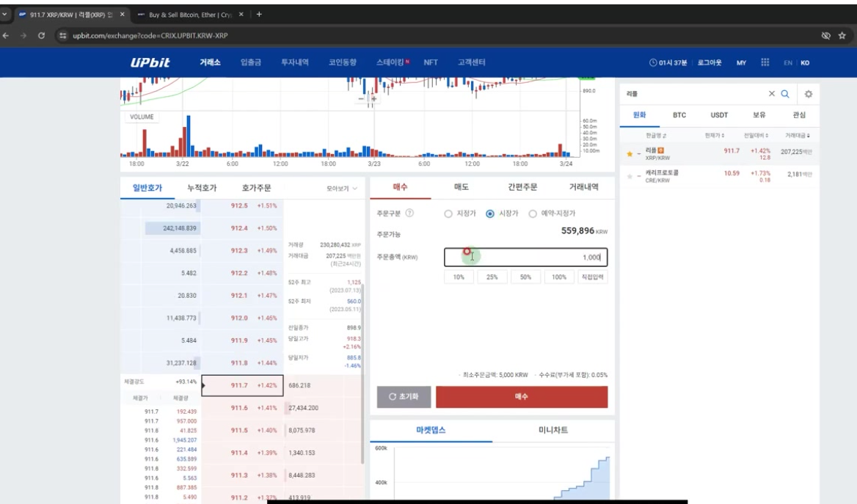Open the 모아보기 dropdown
857x504 pixels.
point(342,188)
